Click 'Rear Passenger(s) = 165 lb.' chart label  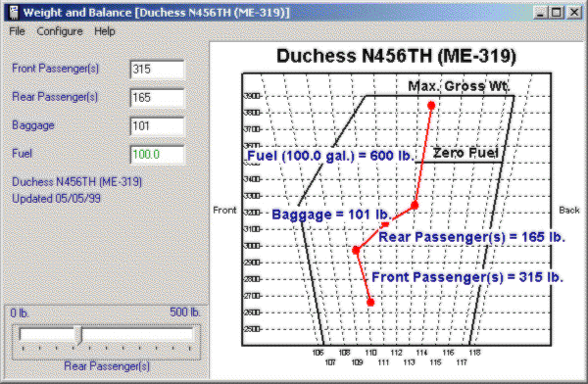coord(471,237)
